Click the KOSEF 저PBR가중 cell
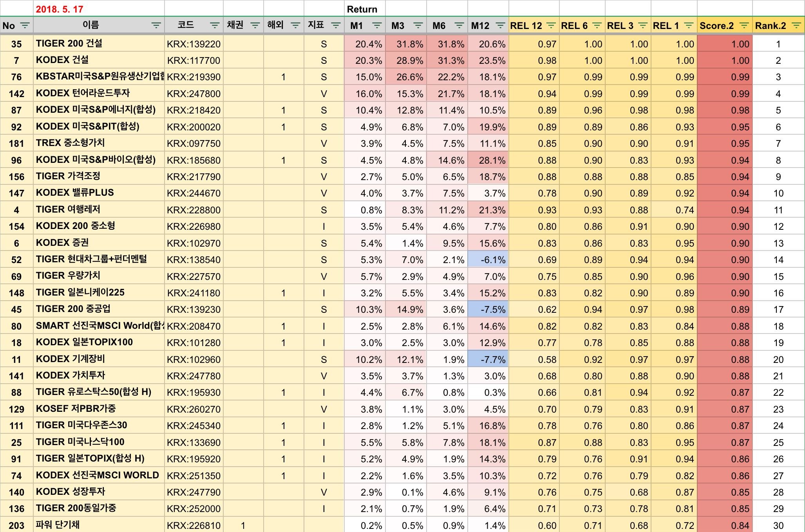The image size is (805, 532). [x=99, y=409]
